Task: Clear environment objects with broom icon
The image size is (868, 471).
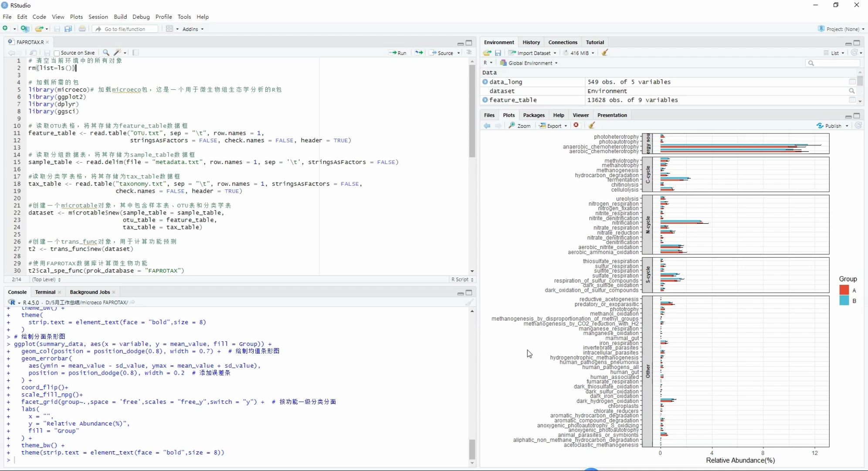Action: click(x=605, y=53)
